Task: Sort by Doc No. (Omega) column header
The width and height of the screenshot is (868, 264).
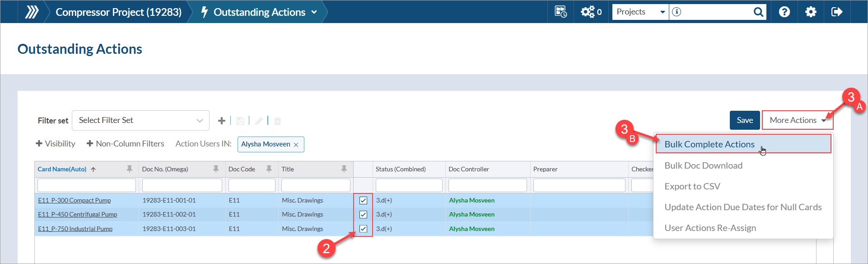Action: (x=165, y=169)
